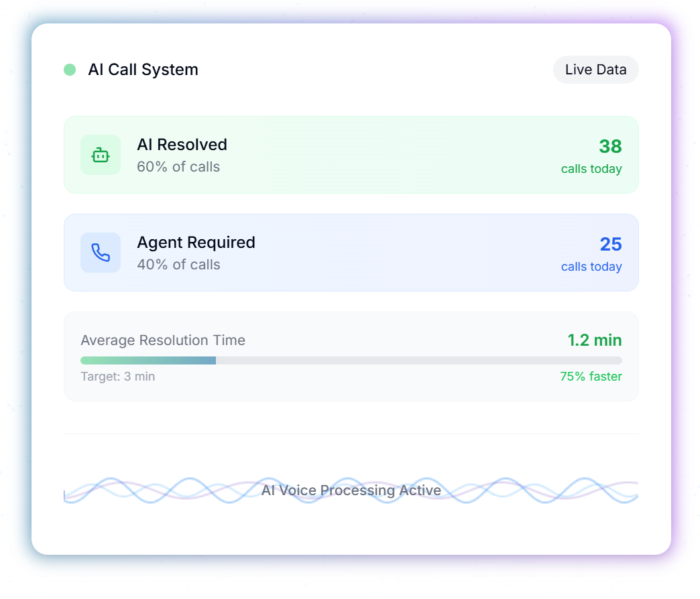Click the Live Data badge

click(595, 70)
